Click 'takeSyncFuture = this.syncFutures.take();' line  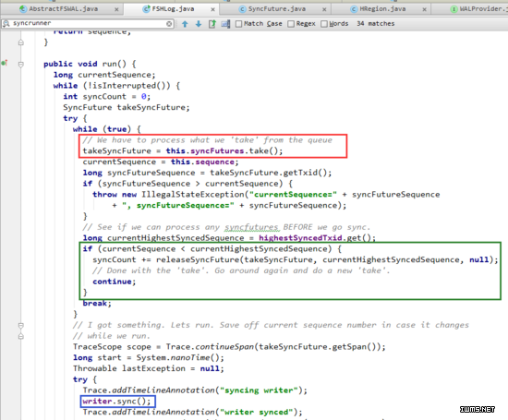[x=182, y=150]
